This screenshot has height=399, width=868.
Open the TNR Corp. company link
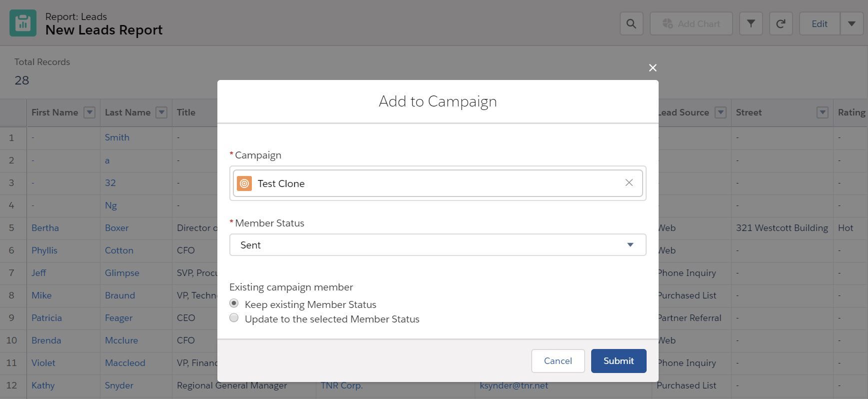point(342,385)
